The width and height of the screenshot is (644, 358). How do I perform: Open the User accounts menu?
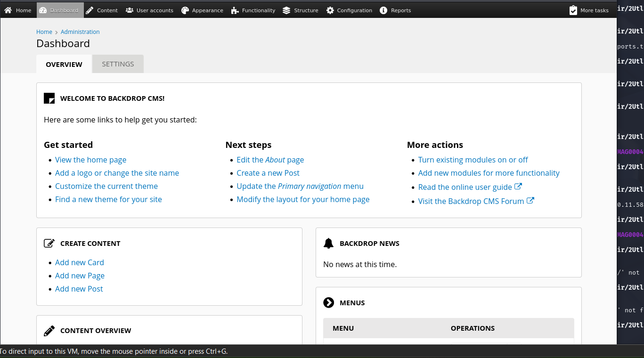pyautogui.click(x=149, y=10)
